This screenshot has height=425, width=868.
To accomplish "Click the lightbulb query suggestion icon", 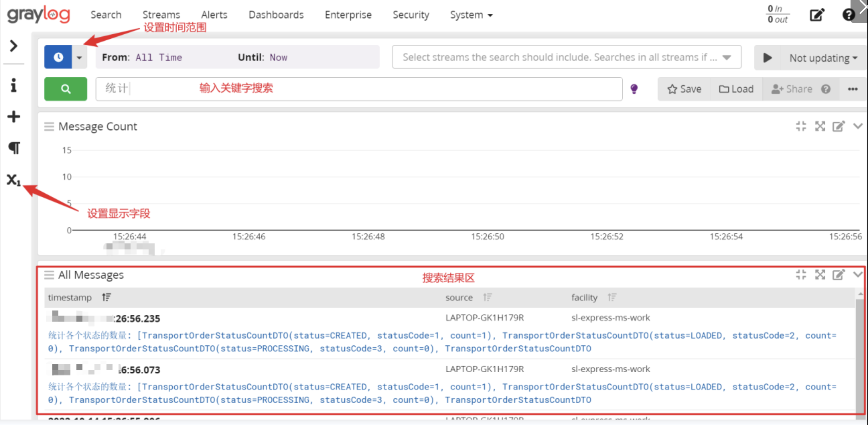I will point(635,89).
